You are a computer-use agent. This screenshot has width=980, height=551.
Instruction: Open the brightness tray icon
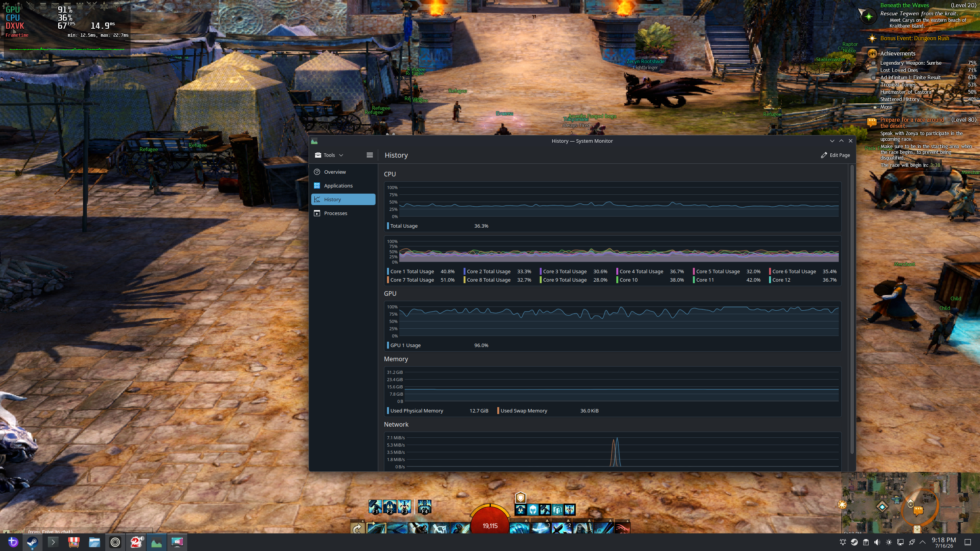point(889,542)
